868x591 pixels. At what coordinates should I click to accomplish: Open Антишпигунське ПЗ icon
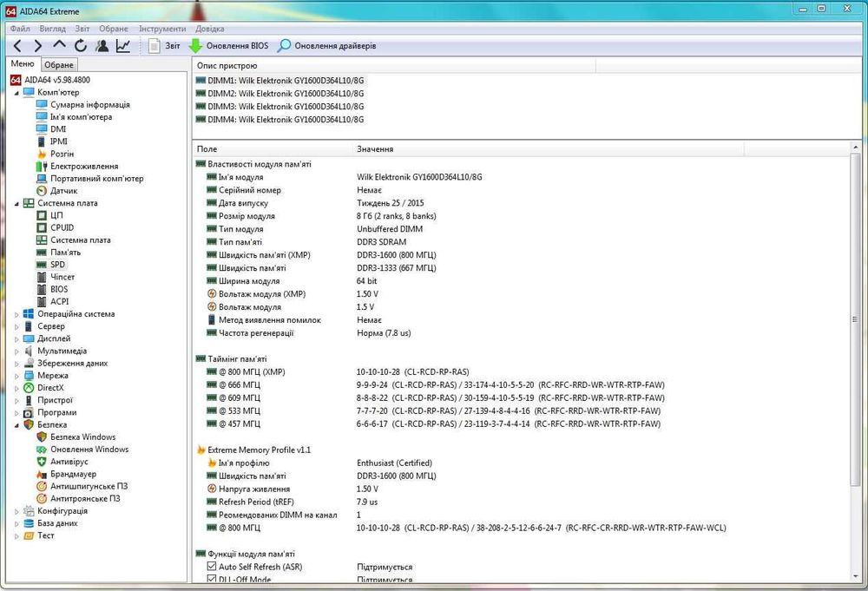pos(42,486)
